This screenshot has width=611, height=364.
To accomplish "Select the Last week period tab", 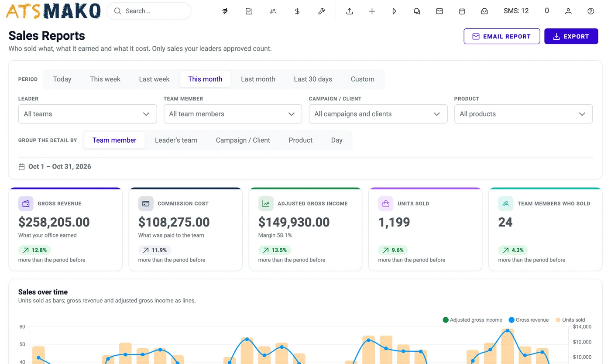I will 154,79.
